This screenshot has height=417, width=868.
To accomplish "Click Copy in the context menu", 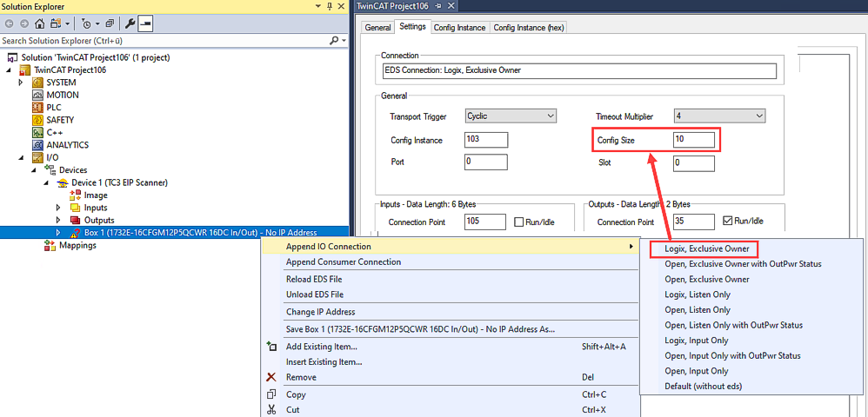I will pyautogui.click(x=296, y=395).
